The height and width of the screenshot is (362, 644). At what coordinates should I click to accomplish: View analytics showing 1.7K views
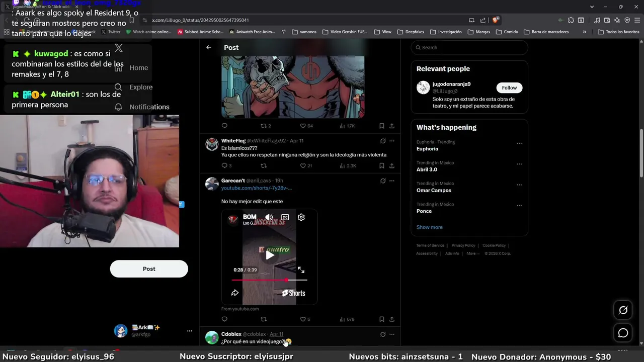click(x=347, y=126)
